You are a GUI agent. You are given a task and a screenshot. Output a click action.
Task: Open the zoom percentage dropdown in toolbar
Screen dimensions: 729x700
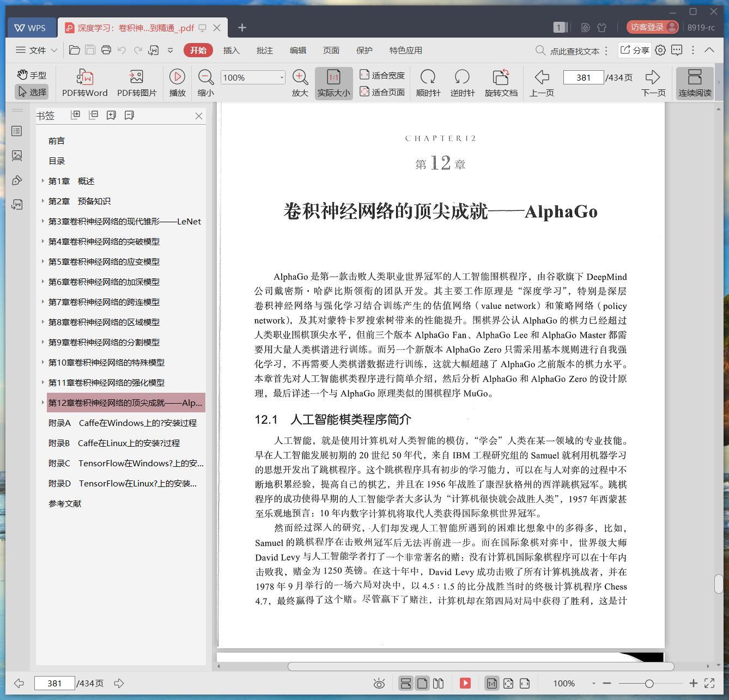282,77
